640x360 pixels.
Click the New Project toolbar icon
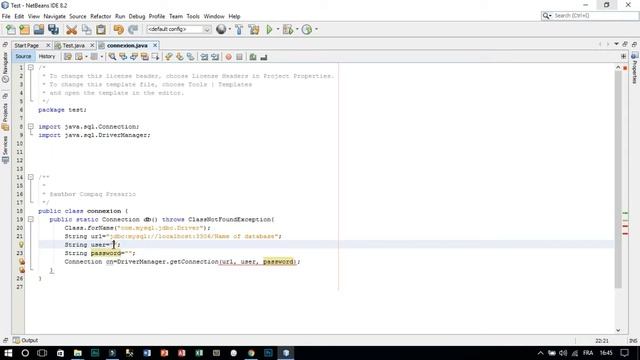(24, 29)
